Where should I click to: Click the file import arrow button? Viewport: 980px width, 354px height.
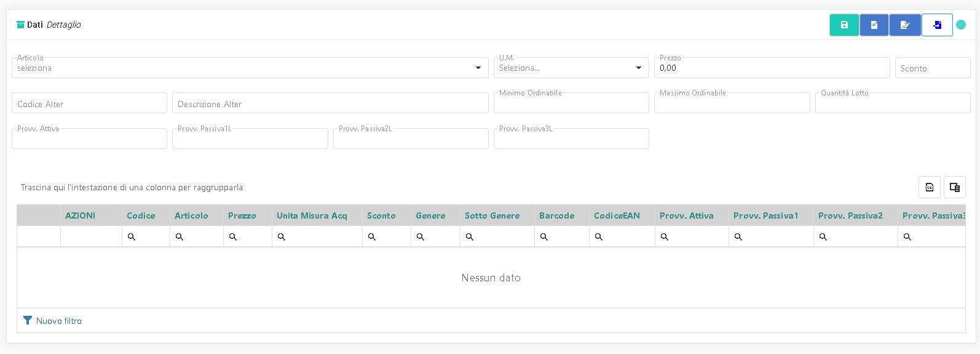point(937,25)
